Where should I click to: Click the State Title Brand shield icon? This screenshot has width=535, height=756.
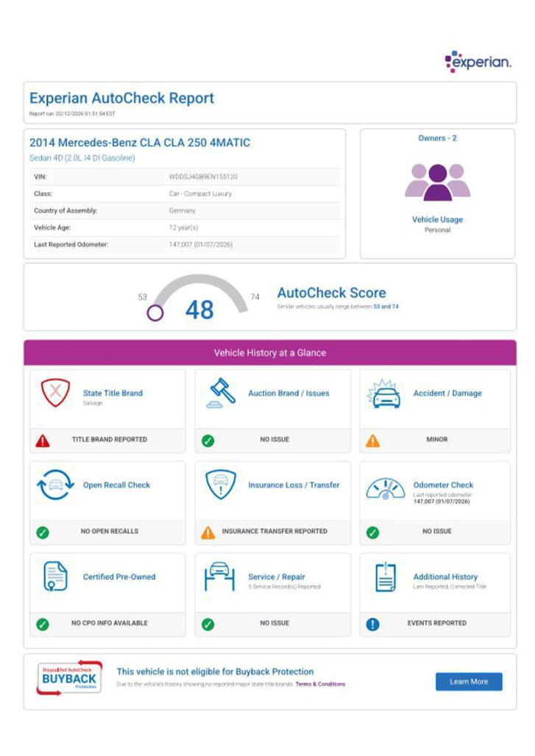point(55,393)
